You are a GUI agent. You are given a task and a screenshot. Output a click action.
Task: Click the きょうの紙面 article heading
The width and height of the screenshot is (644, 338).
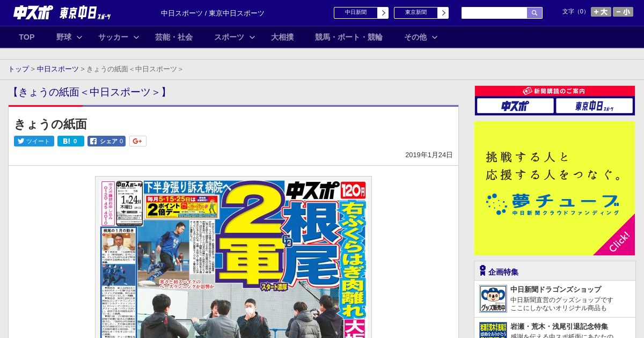point(50,124)
